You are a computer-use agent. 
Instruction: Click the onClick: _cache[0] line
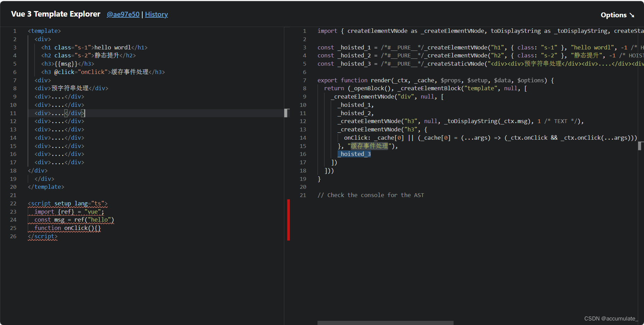(491, 138)
